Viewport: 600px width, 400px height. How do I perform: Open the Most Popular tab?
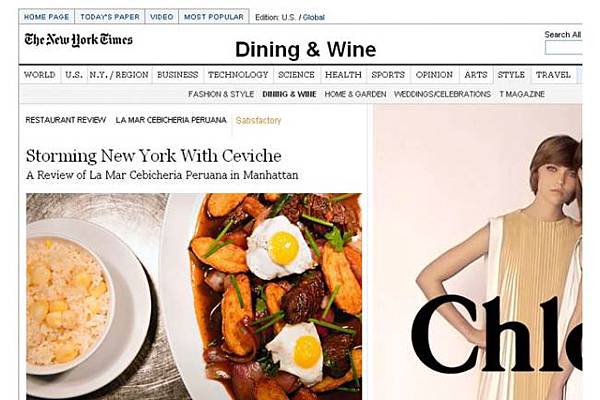click(214, 17)
